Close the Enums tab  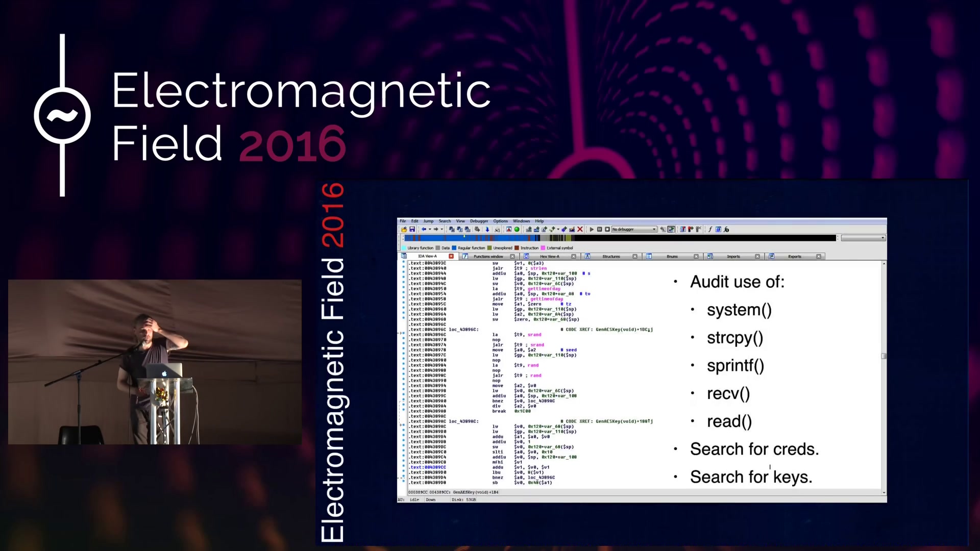tap(696, 257)
